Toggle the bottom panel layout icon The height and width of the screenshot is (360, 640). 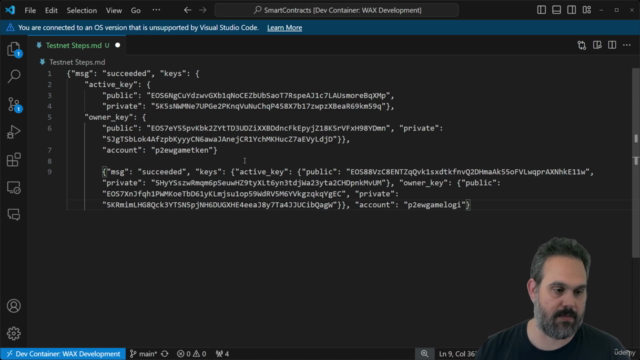(556, 10)
